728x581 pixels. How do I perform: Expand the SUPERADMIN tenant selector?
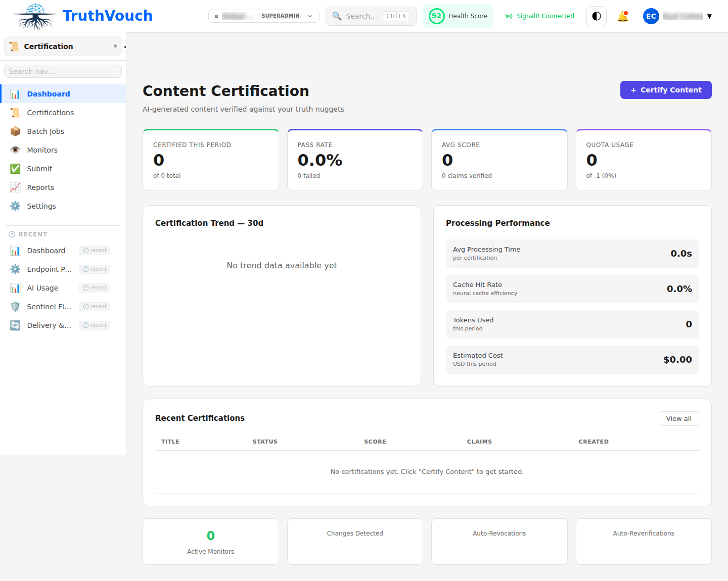[x=310, y=16]
